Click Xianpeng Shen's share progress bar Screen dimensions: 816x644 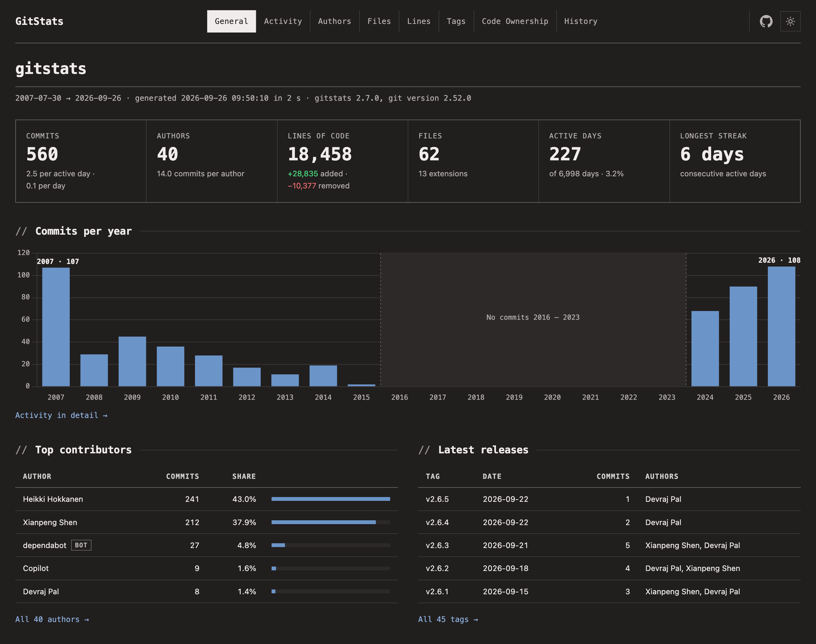331,522
